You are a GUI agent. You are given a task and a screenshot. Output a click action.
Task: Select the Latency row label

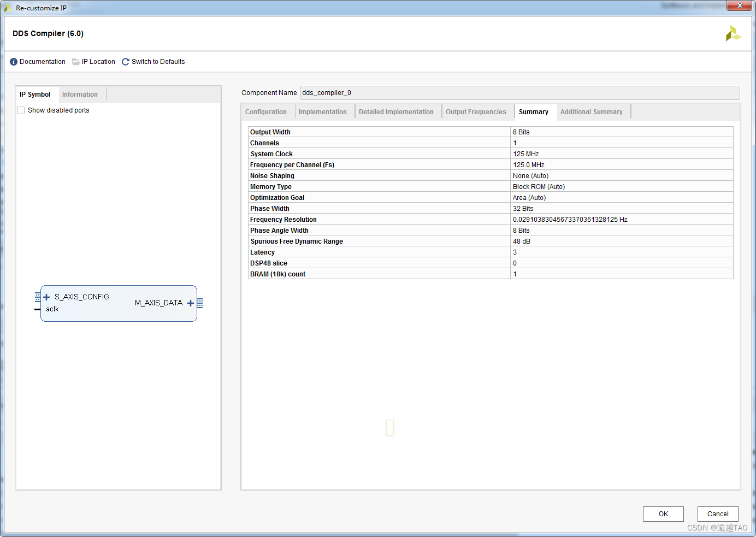point(262,252)
